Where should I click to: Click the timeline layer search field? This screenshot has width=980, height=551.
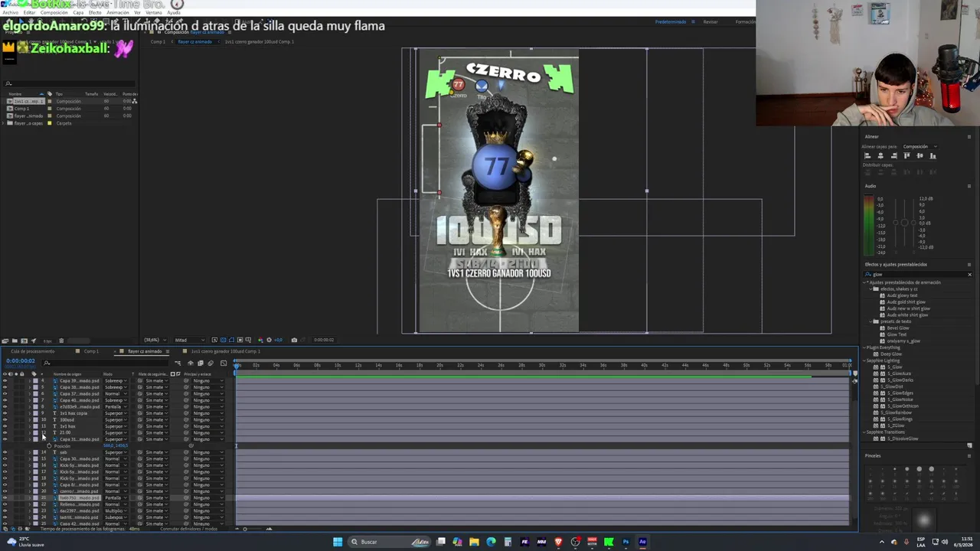point(105,363)
